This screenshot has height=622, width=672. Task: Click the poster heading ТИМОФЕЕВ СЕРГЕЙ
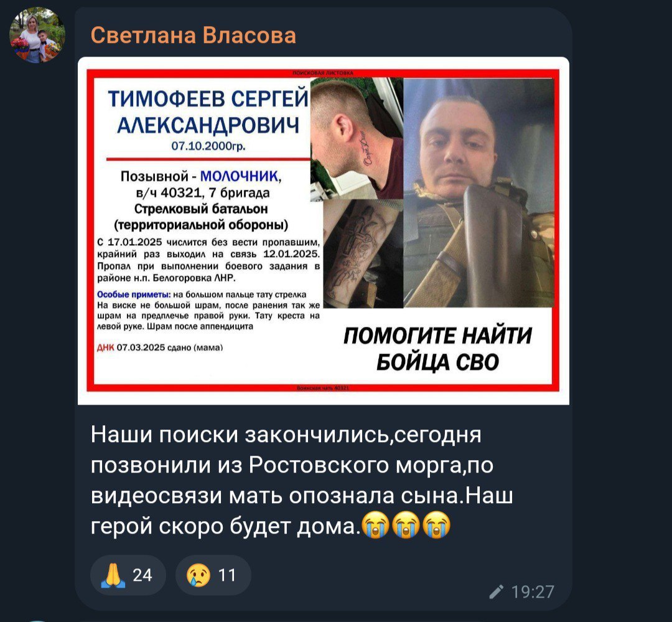coord(208,98)
